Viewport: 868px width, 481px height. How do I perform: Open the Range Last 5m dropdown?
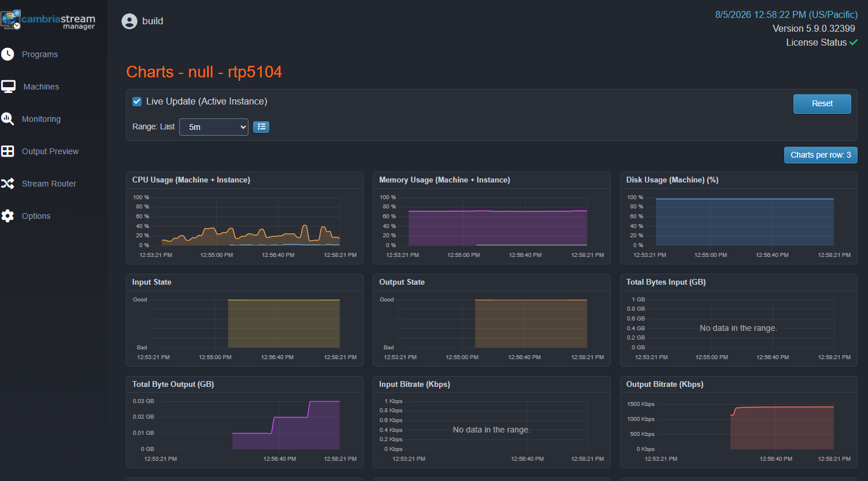214,127
